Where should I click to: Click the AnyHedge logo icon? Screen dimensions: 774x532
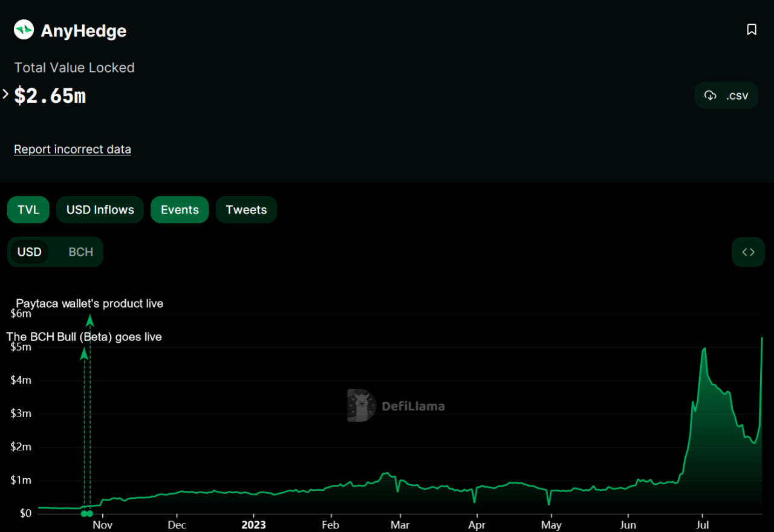tap(24, 30)
